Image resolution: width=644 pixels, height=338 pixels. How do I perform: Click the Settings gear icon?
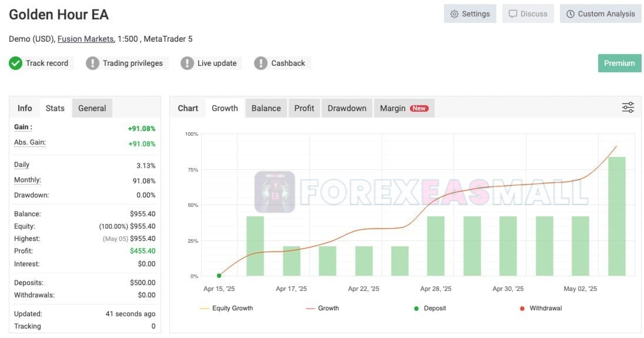pos(454,14)
